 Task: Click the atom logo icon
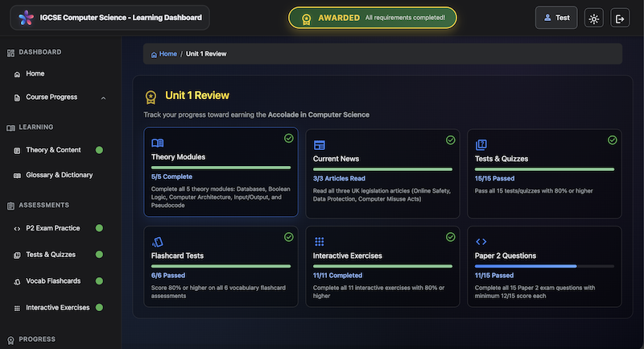pyautogui.click(x=26, y=18)
